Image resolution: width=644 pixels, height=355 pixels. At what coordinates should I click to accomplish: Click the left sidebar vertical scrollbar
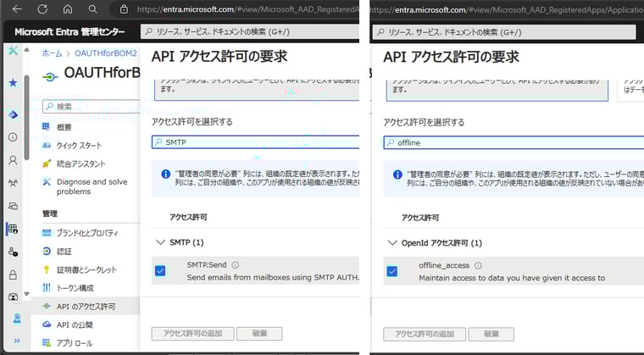pos(27,118)
